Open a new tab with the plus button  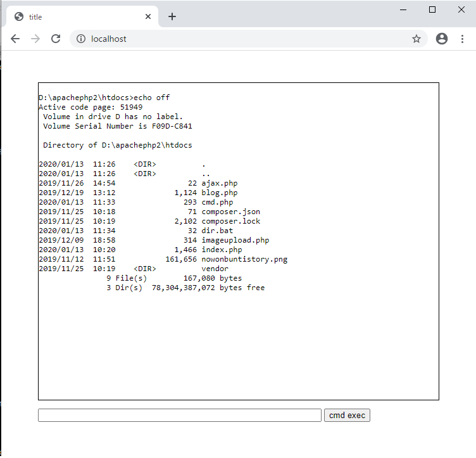[172, 16]
